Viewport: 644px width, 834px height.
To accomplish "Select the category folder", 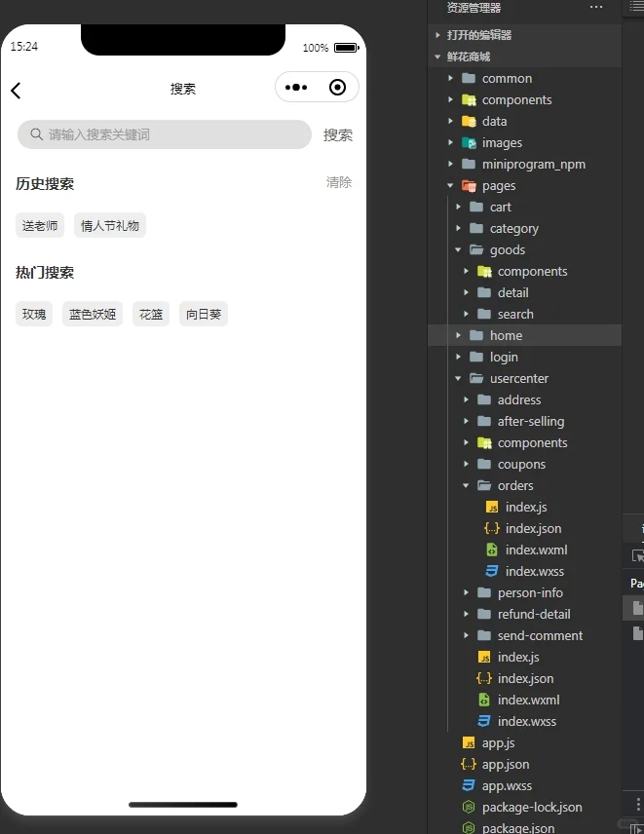I will 524,228.
